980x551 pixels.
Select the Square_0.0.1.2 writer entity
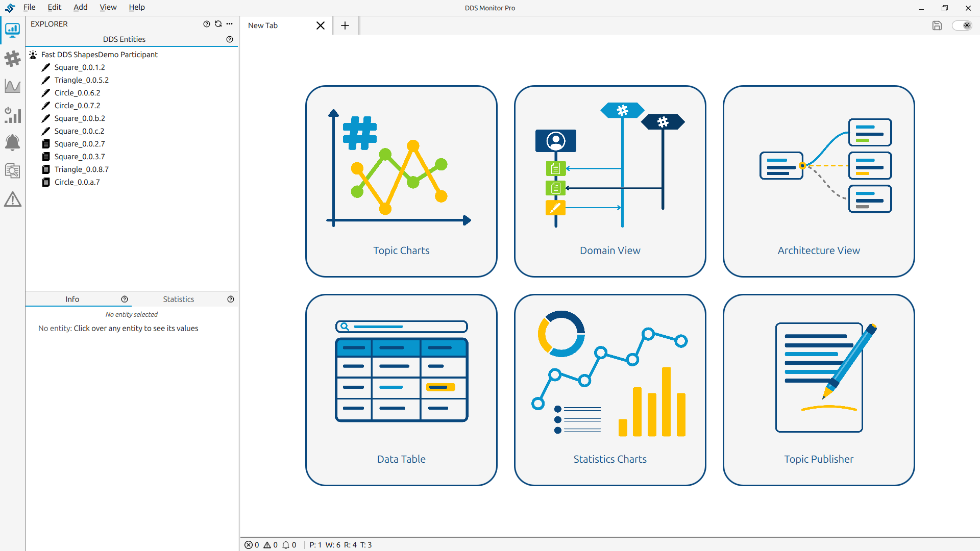tap(80, 67)
